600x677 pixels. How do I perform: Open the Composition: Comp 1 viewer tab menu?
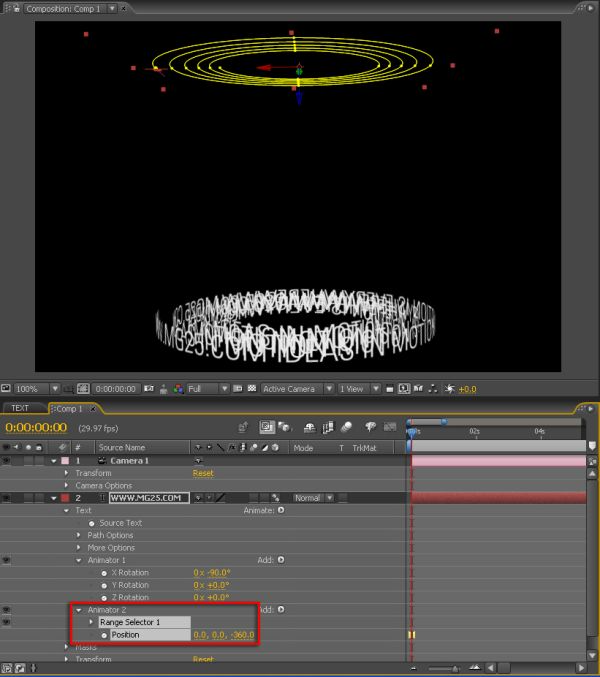112,8
